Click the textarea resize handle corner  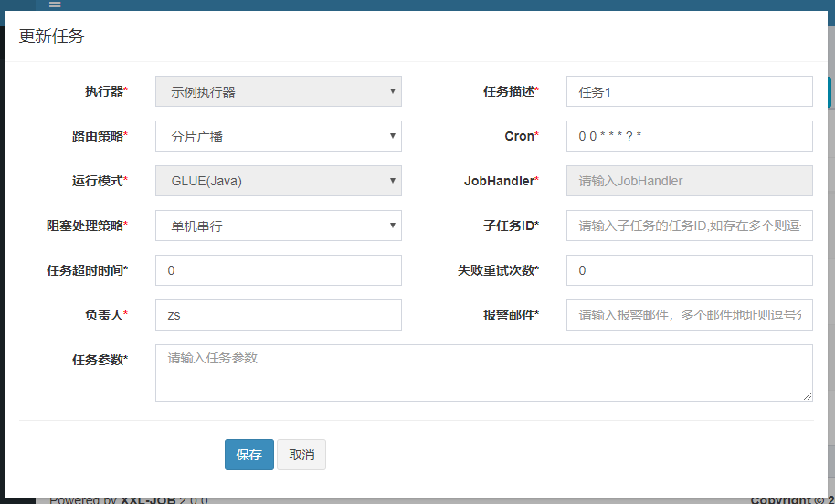(808, 396)
